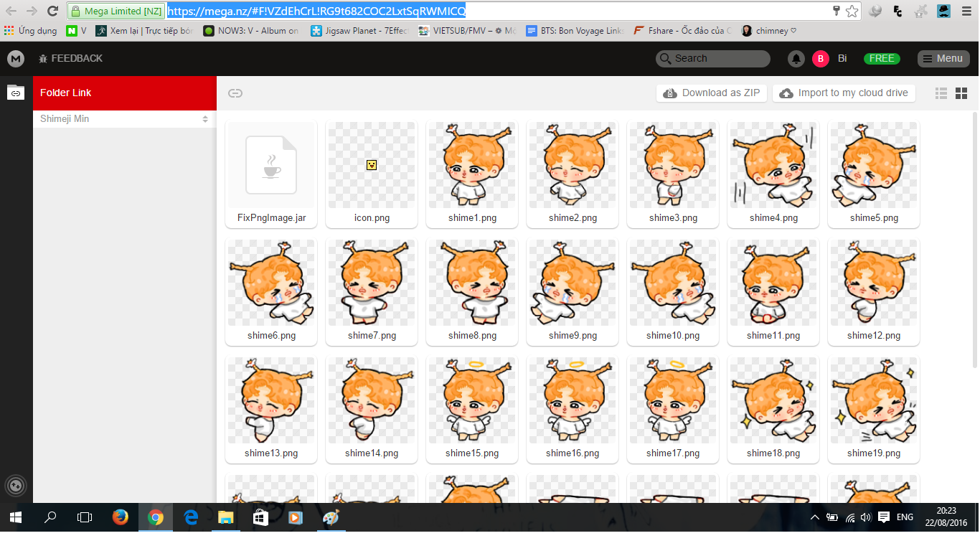Click the FREE account badge
980x551 pixels.
(882, 59)
